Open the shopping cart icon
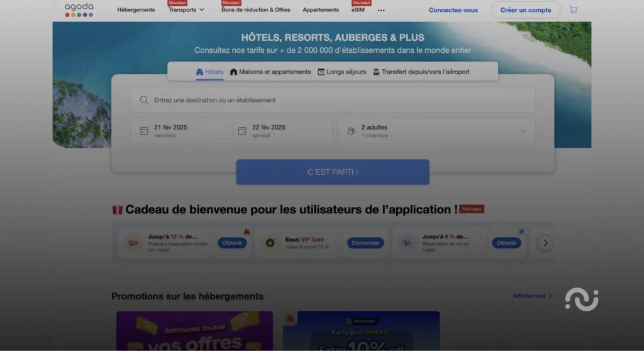644x351 pixels. click(x=574, y=10)
